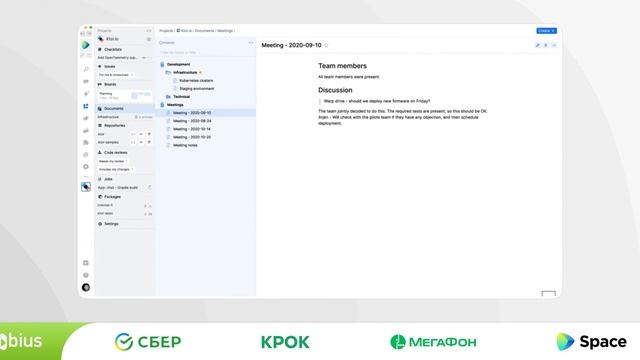Click the Discussion heading
Viewport: 640px width, 360px height.
tap(335, 90)
